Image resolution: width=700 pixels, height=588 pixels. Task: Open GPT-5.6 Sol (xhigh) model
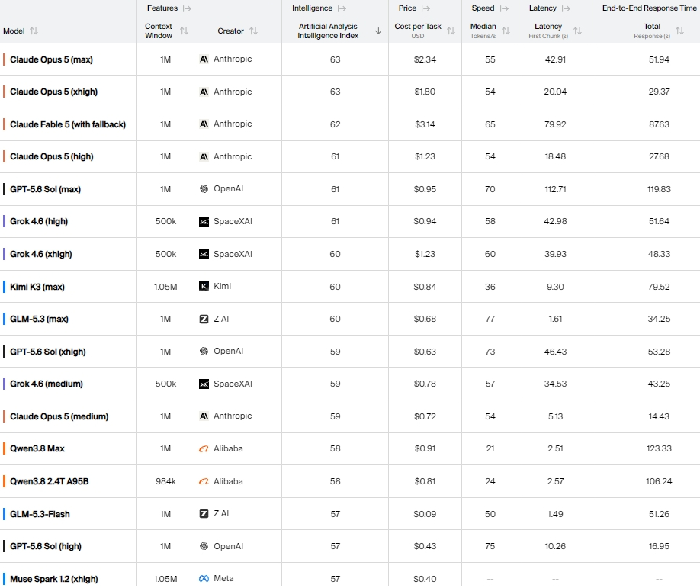pos(48,352)
